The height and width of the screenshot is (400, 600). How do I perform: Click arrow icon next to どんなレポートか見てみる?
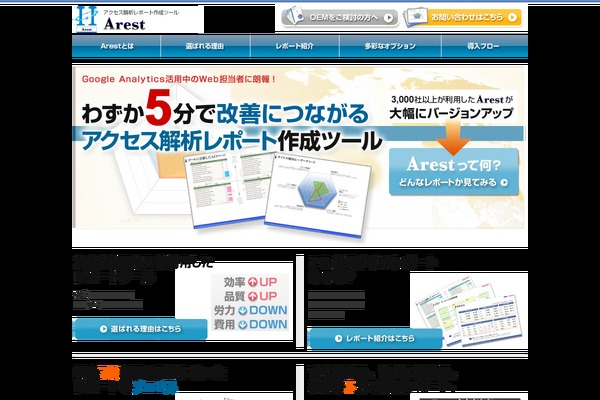[504, 183]
